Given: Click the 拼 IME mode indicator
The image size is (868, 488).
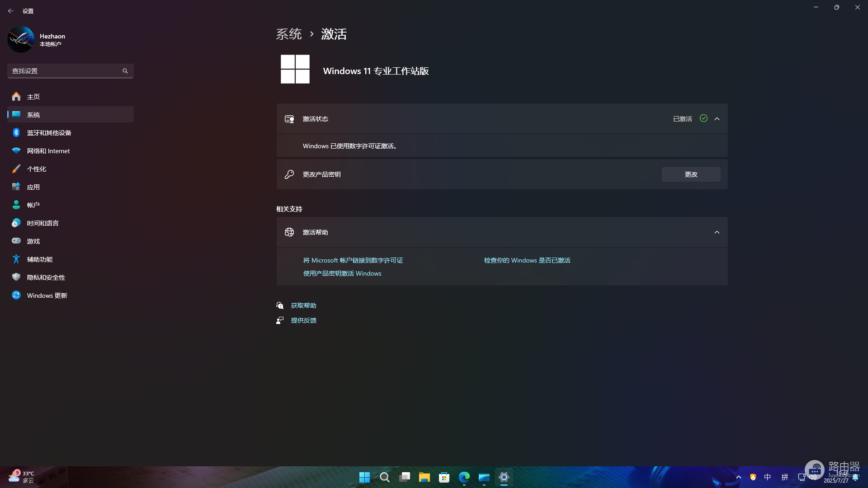Looking at the screenshot, I should (785, 477).
